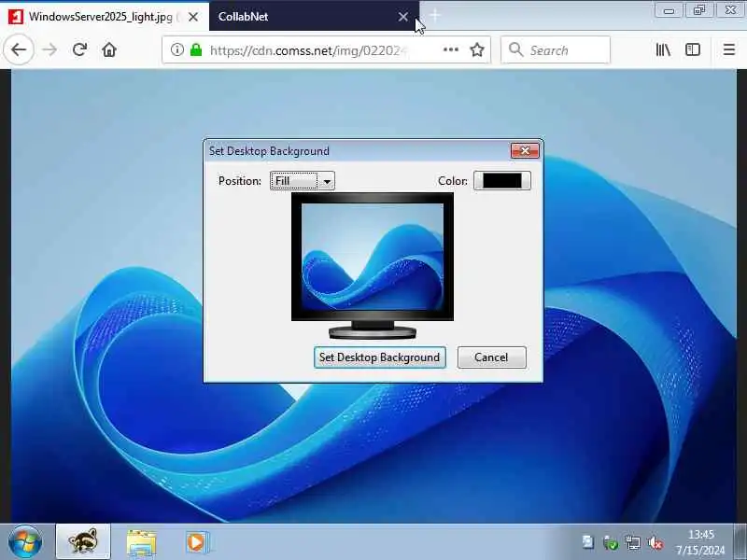The image size is (747, 560).
Task: Bookmark this page with the star
Action: coord(477,49)
